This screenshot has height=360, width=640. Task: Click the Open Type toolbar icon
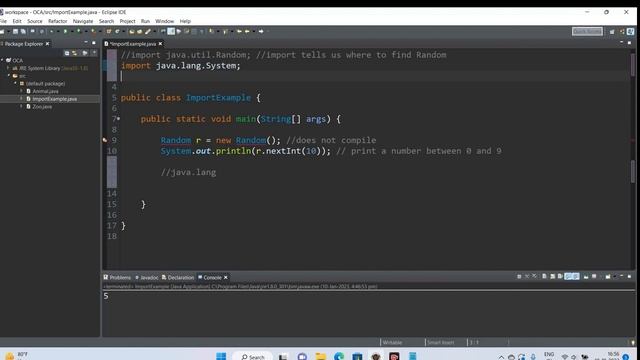click(132, 31)
